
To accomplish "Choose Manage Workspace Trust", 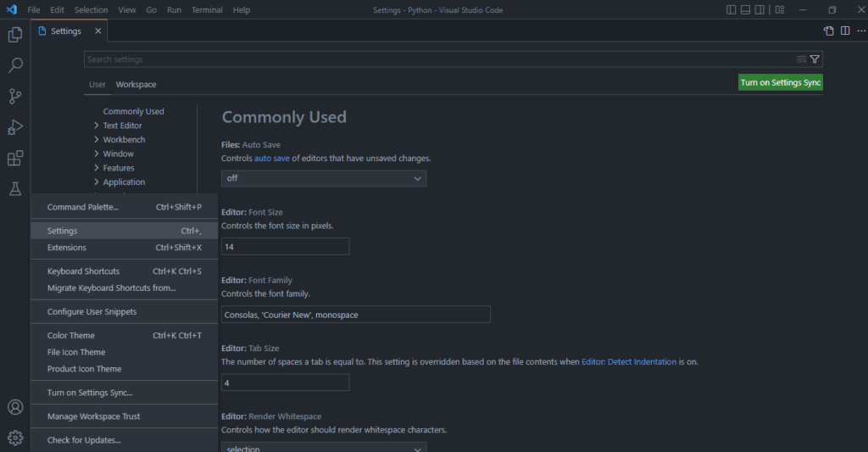I will [x=125, y=416].
